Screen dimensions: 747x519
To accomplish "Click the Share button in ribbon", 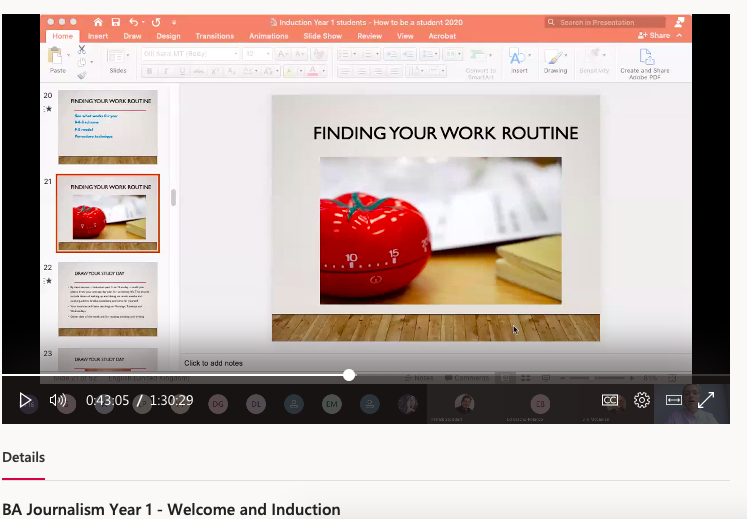I will click(x=654, y=36).
